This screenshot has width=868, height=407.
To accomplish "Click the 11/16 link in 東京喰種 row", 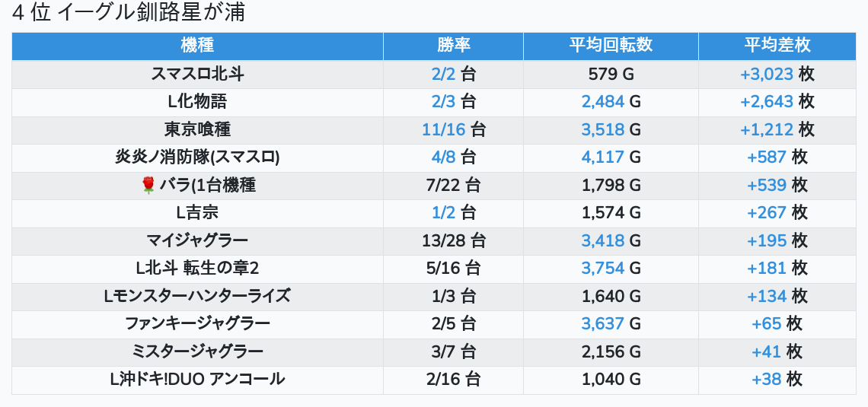I will click(443, 129).
